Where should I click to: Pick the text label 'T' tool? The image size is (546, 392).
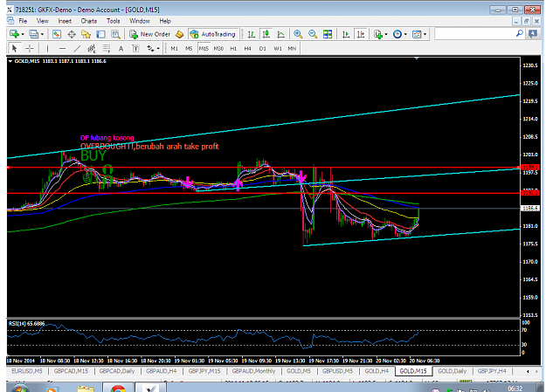click(x=135, y=48)
